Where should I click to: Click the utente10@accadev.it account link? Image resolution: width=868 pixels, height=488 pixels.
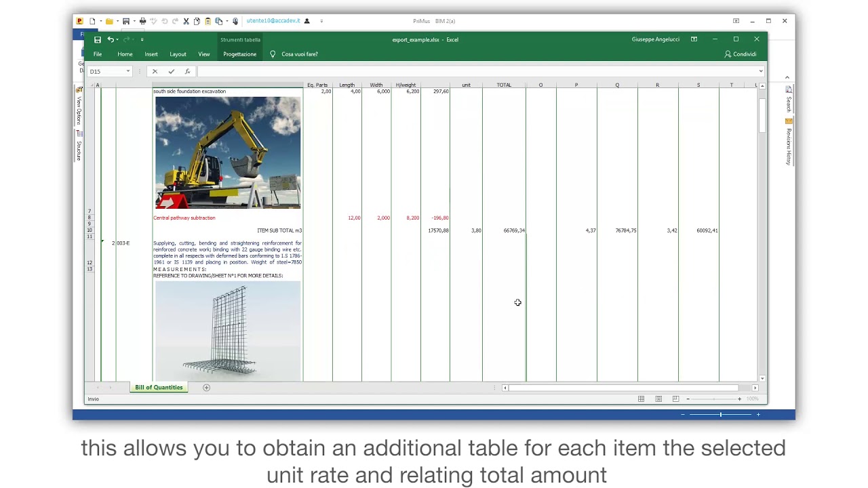tap(273, 21)
